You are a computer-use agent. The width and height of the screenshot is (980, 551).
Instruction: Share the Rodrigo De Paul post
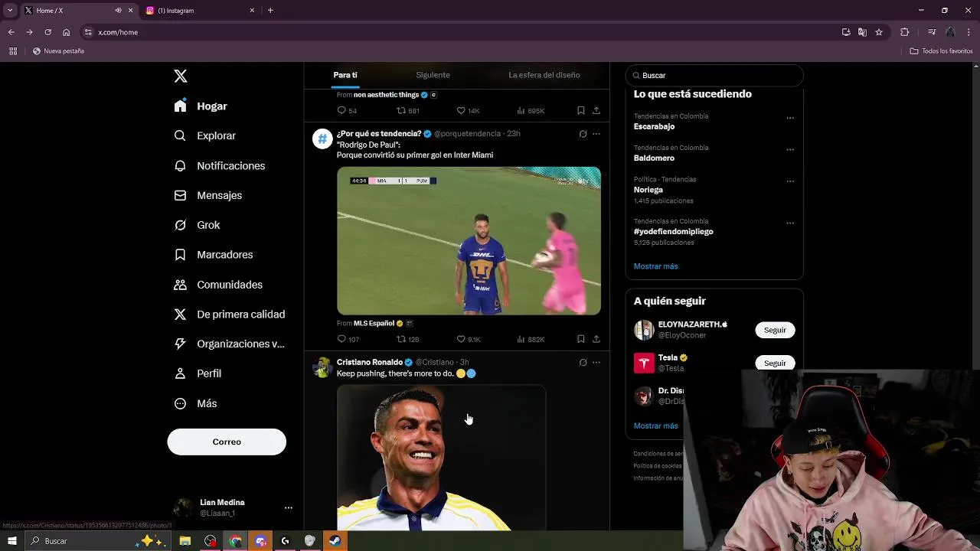596,339
